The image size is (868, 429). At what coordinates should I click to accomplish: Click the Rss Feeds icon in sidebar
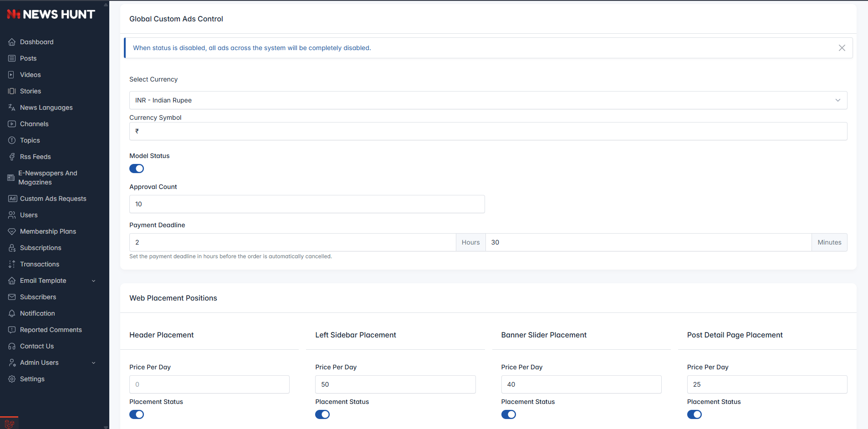[x=12, y=157]
